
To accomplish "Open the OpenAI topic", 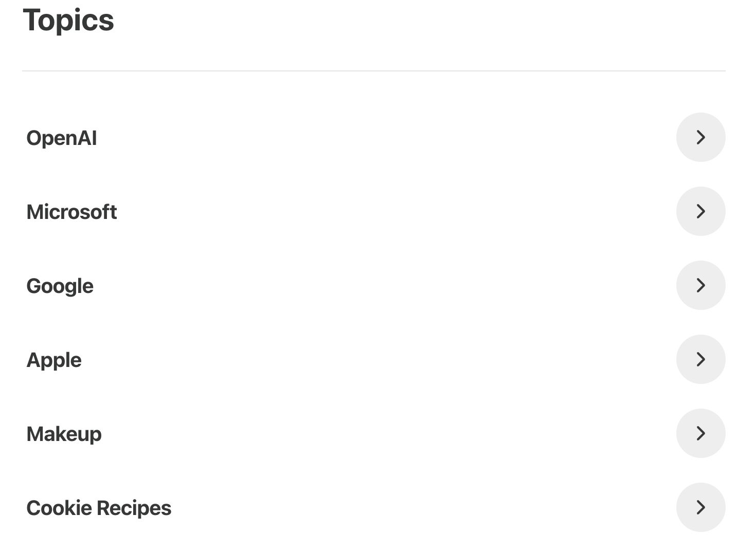I will pos(61,138).
